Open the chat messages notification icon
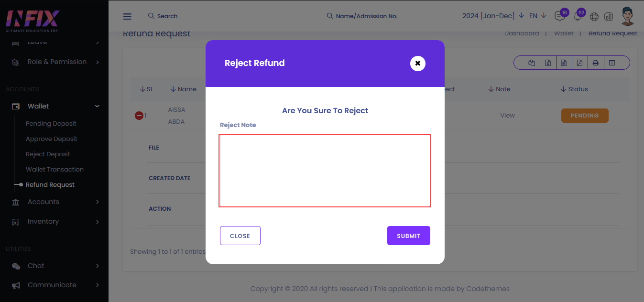644x302 pixels. coord(559,16)
